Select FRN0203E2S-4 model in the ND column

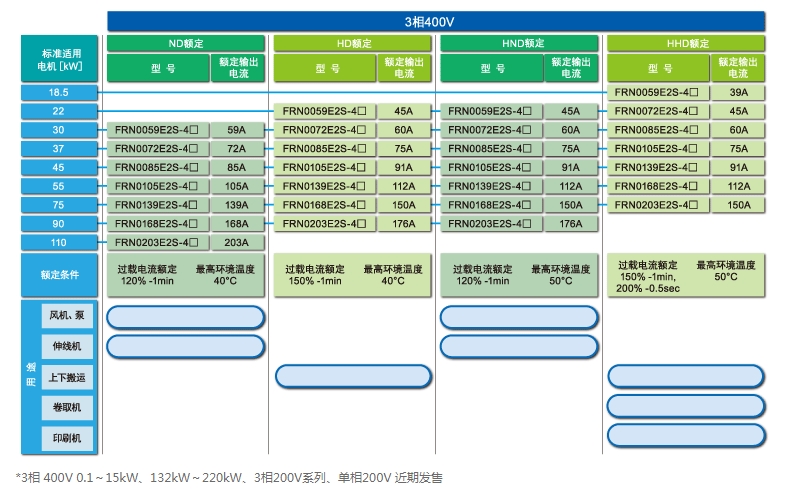pos(156,242)
